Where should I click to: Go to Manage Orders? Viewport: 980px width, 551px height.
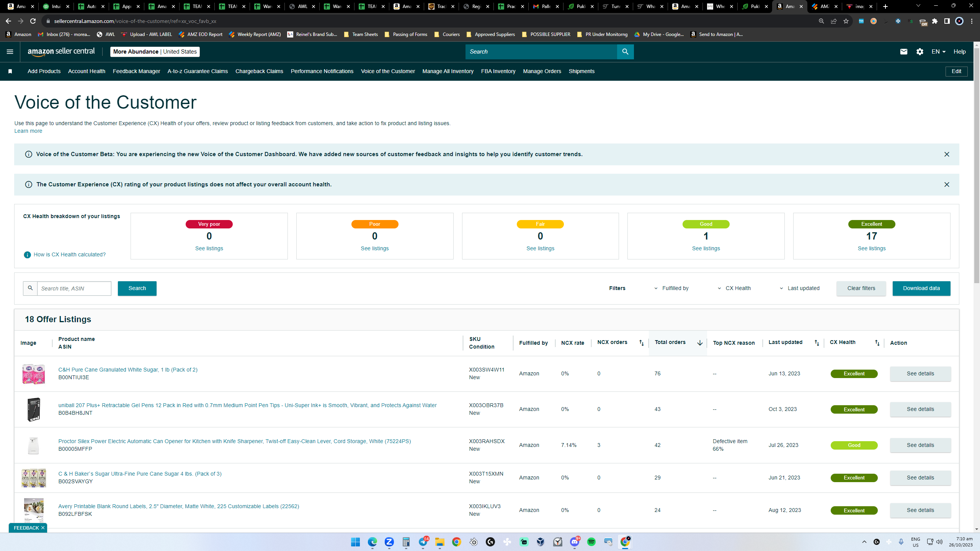[x=542, y=72]
